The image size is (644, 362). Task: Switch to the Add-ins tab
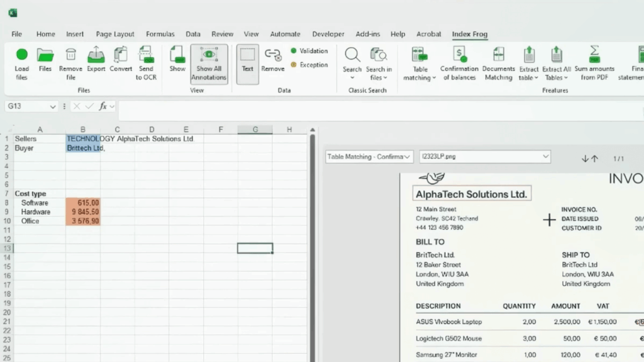pos(367,34)
